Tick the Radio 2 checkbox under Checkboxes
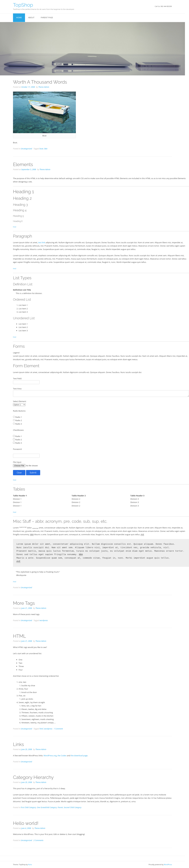 14,439
